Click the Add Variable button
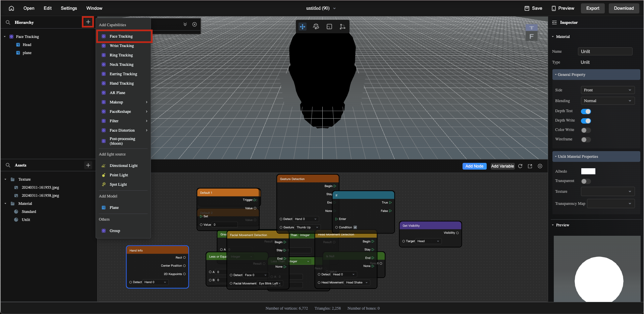The height and width of the screenshot is (314, 644). [502, 166]
